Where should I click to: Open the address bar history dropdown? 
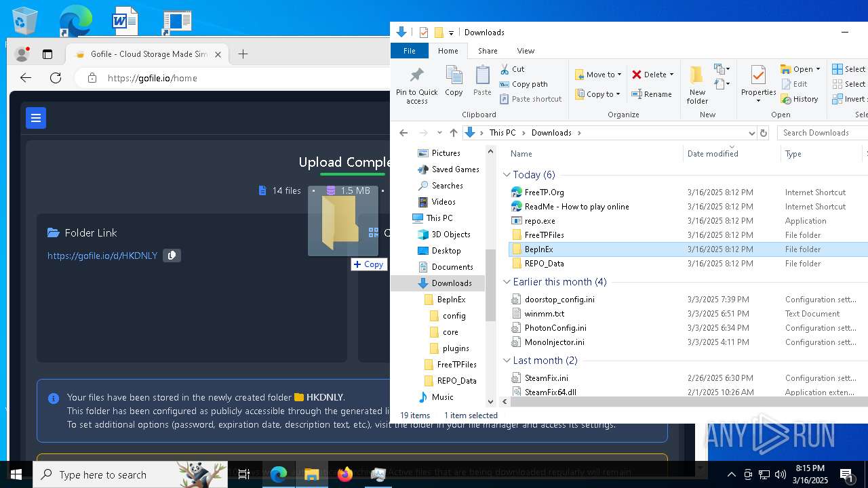click(x=751, y=133)
